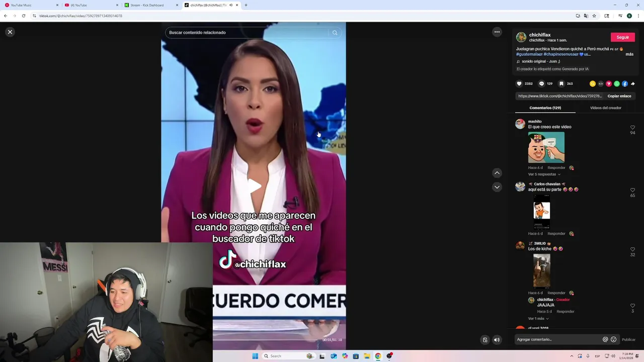Open the three-dot video options menu

coord(497,32)
